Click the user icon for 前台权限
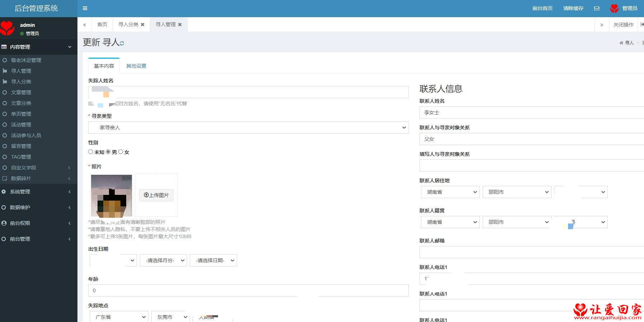Viewport: 644px width, 322px height. point(4,223)
